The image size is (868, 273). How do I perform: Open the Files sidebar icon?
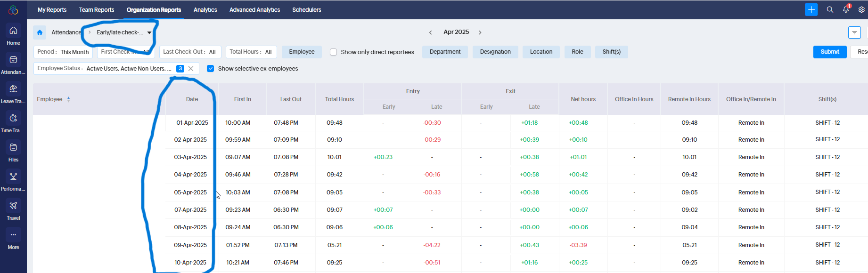pyautogui.click(x=13, y=148)
